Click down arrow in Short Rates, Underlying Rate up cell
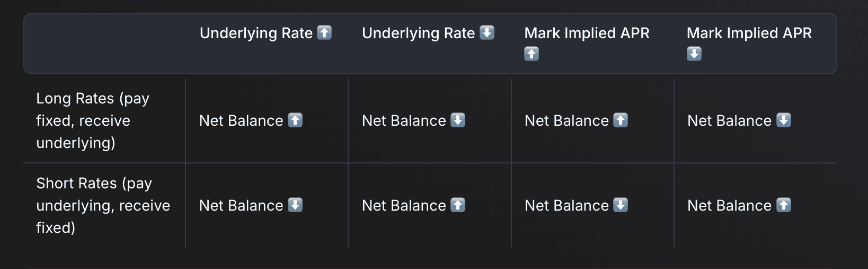Image resolution: width=868 pixels, height=269 pixels. tap(295, 205)
